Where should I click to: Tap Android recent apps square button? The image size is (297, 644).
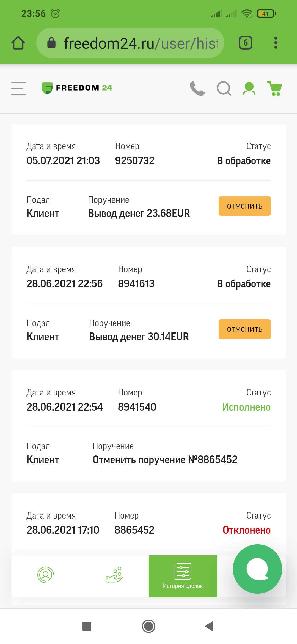[87, 626]
